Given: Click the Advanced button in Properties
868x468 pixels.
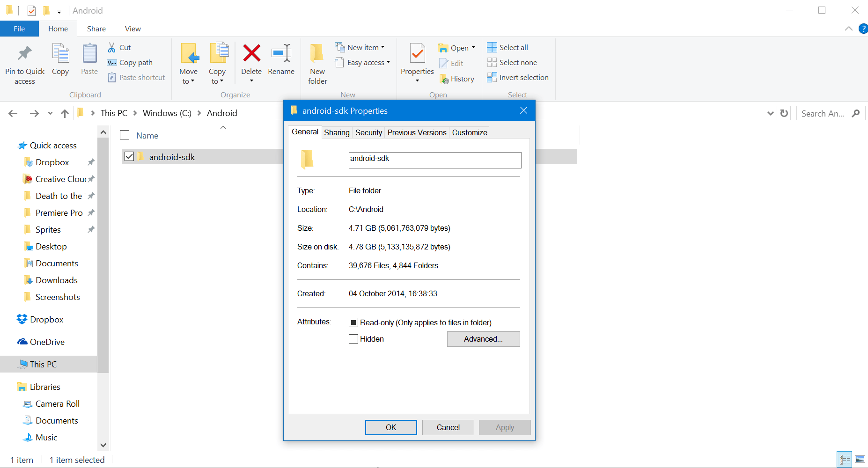Looking at the screenshot, I should click(x=483, y=339).
